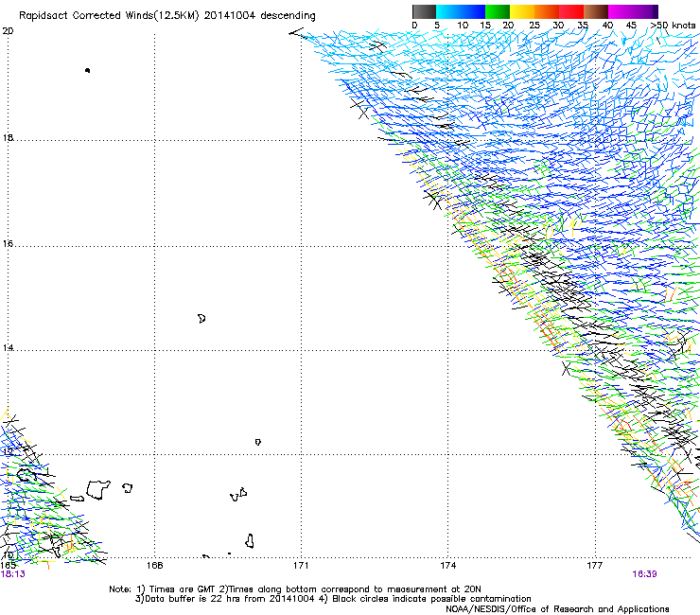Click the dark purple 45-50 knots legend segment
The image size is (700, 615).
point(645,11)
